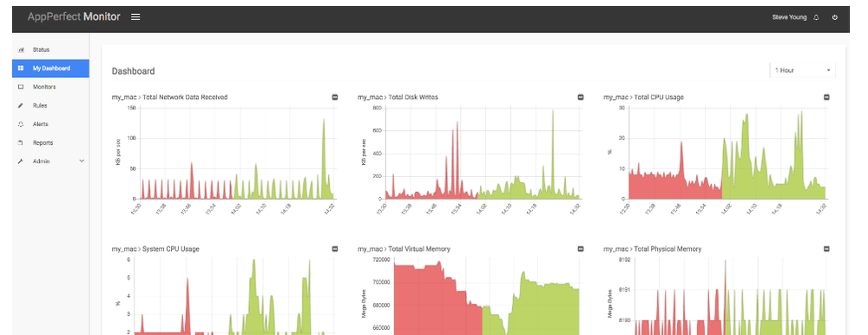868x335 pixels.
Task: Open the Reports section
Action: click(x=50, y=143)
